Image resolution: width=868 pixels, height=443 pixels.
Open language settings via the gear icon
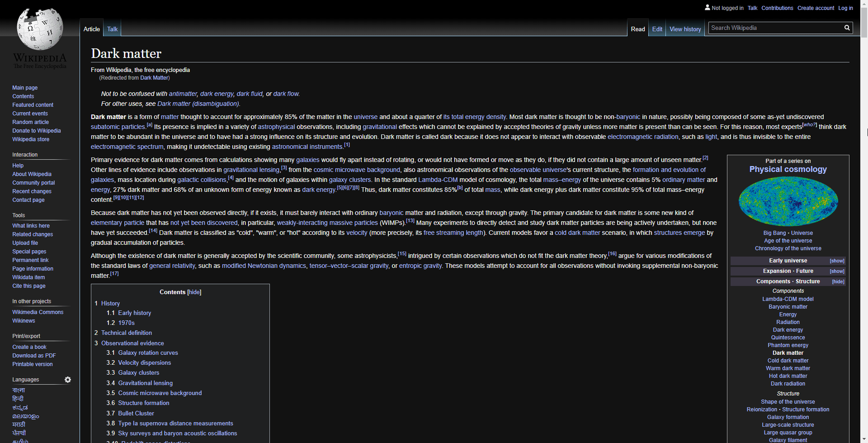68,380
